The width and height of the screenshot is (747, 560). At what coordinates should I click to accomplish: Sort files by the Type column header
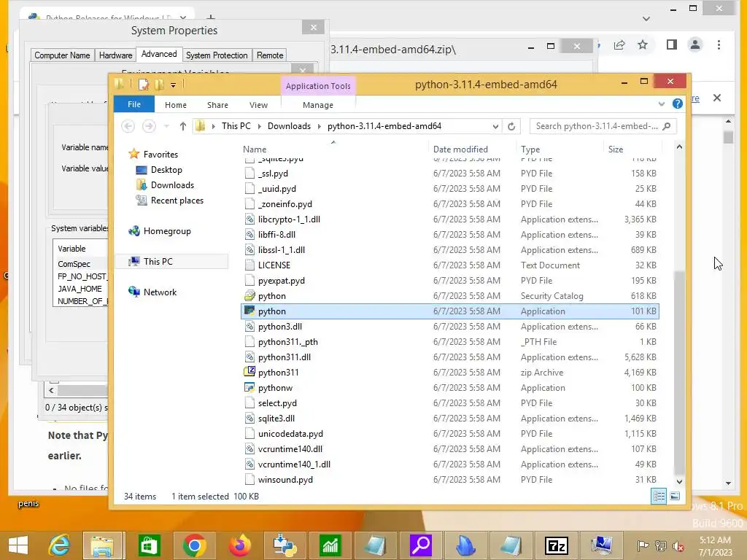tap(560, 149)
